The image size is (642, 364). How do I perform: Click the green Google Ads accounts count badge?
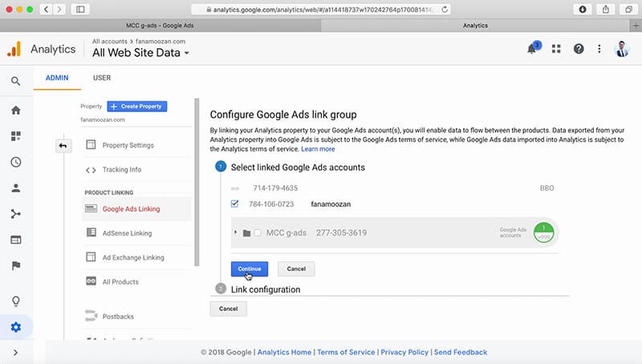tap(544, 233)
